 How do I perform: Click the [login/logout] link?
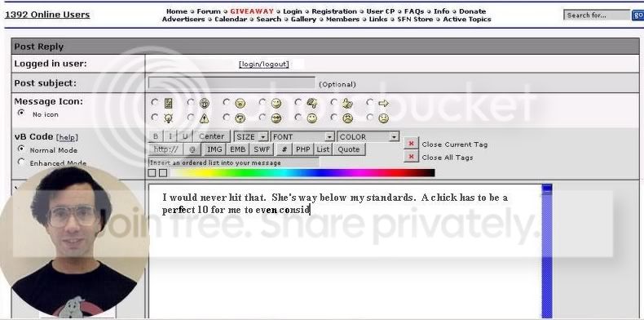coord(263,64)
